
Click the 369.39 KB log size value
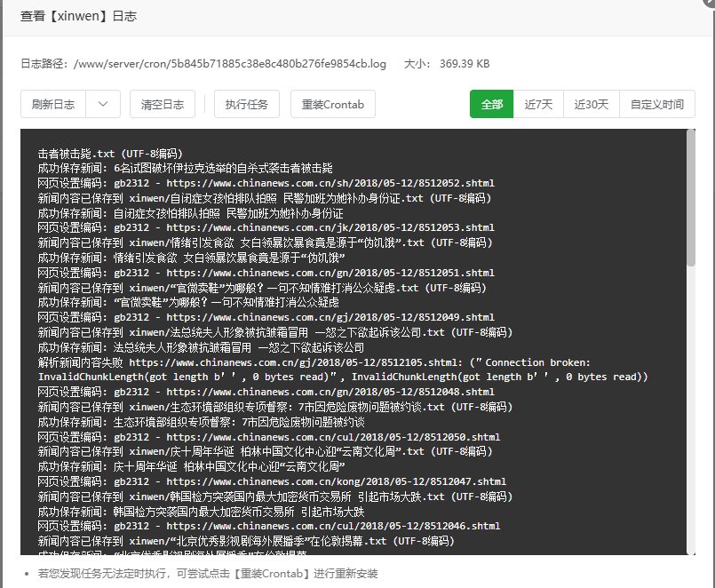click(x=465, y=64)
